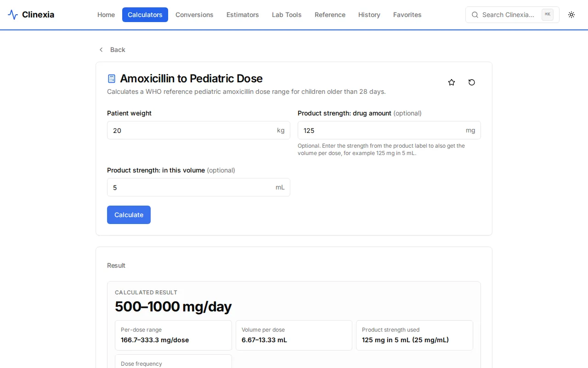The width and height of the screenshot is (588, 368).
Task: Click the Per-dose range value 166.7–333.3 mg/dose
Action: [155, 340]
